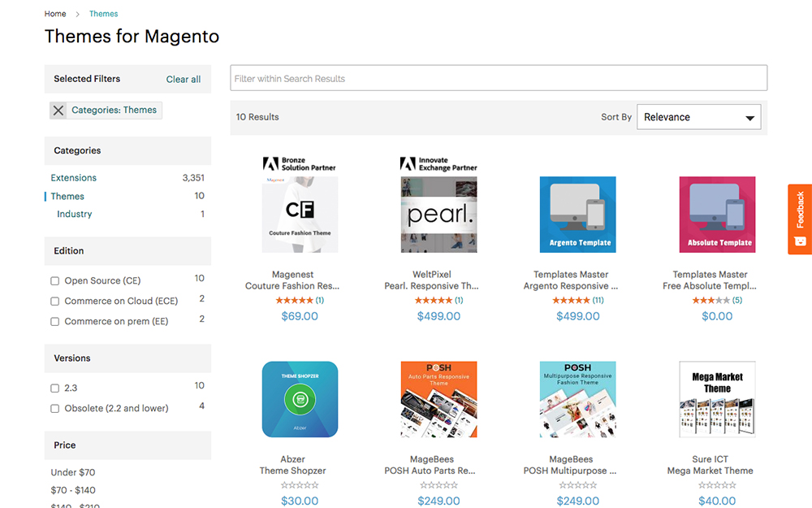This screenshot has height=508, width=812.
Task: Select the Industry subcategory
Action: point(75,214)
